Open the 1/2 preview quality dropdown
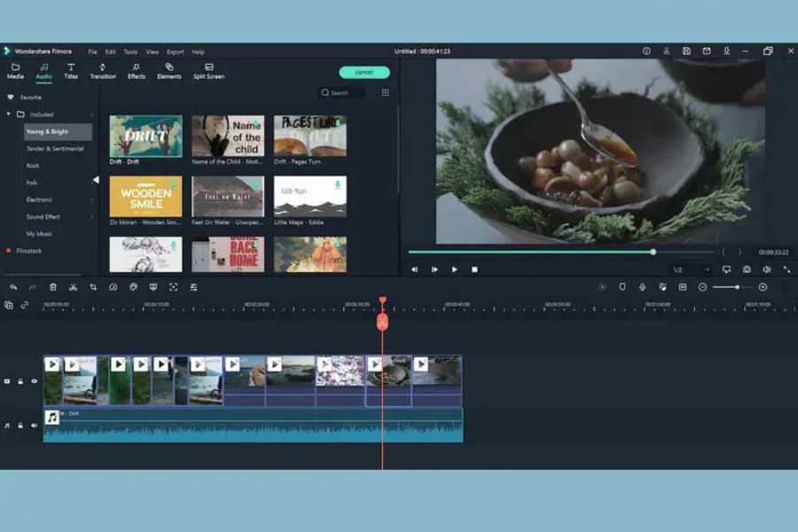Image resolution: width=798 pixels, height=532 pixels. click(691, 270)
